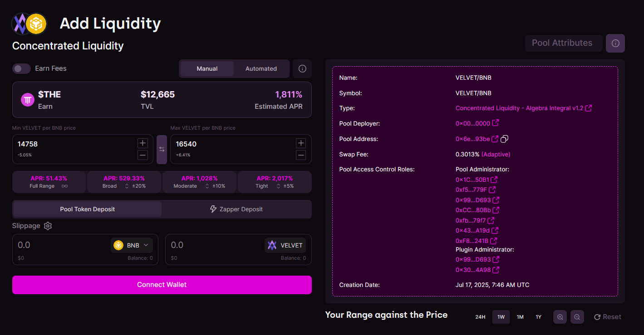
Task: Open Pool Deployer 0x00...0000 external link
Action: 496,123
